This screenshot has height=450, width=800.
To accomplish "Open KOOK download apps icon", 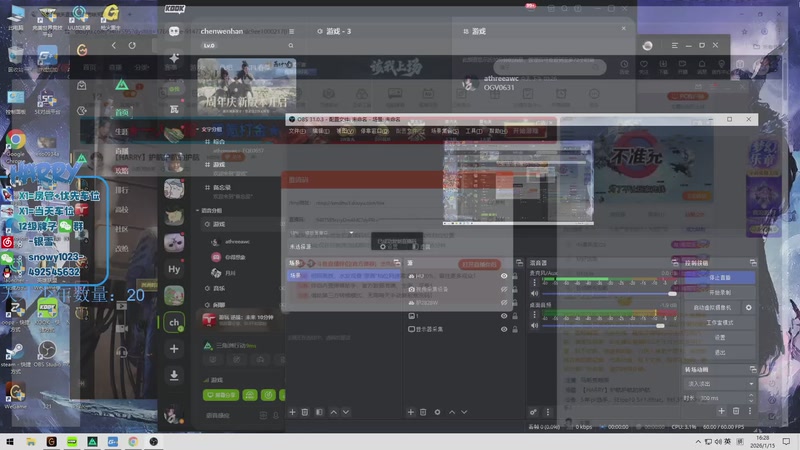I will coord(174,376).
